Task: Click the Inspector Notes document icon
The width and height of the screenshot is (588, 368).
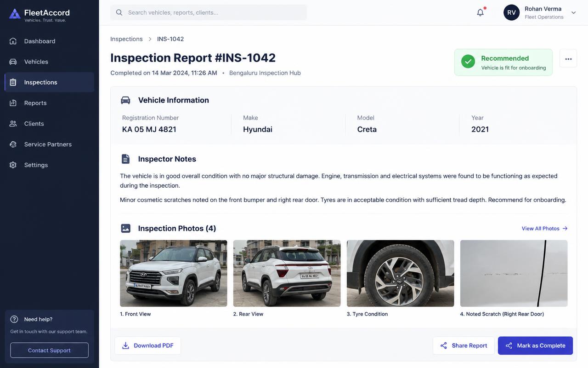Action: (125, 159)
